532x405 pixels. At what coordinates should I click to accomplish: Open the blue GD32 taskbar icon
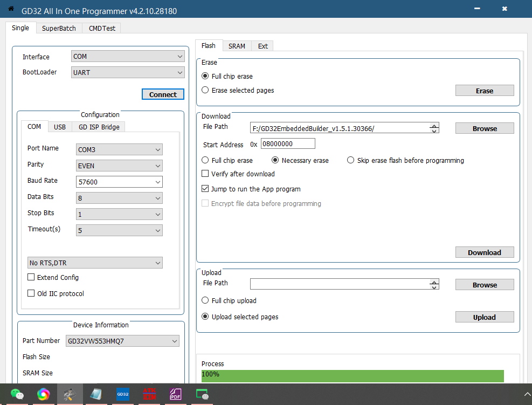123,394
